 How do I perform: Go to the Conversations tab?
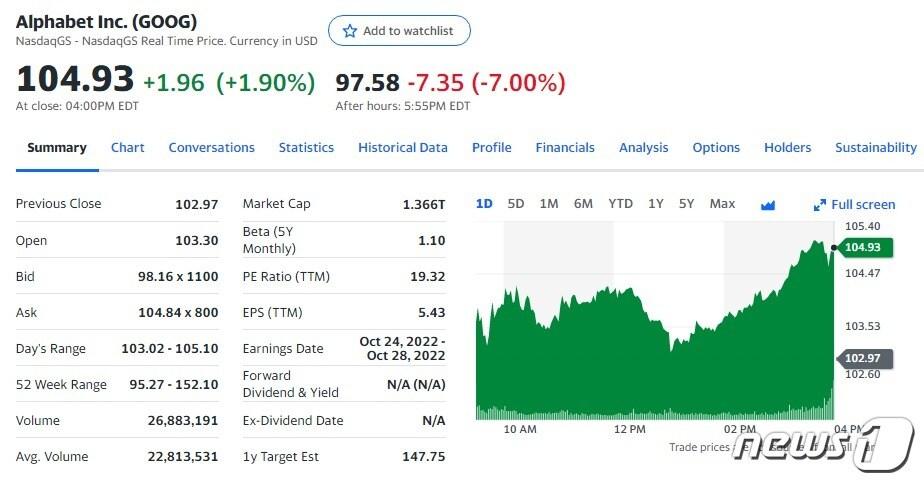click(211, 148)
